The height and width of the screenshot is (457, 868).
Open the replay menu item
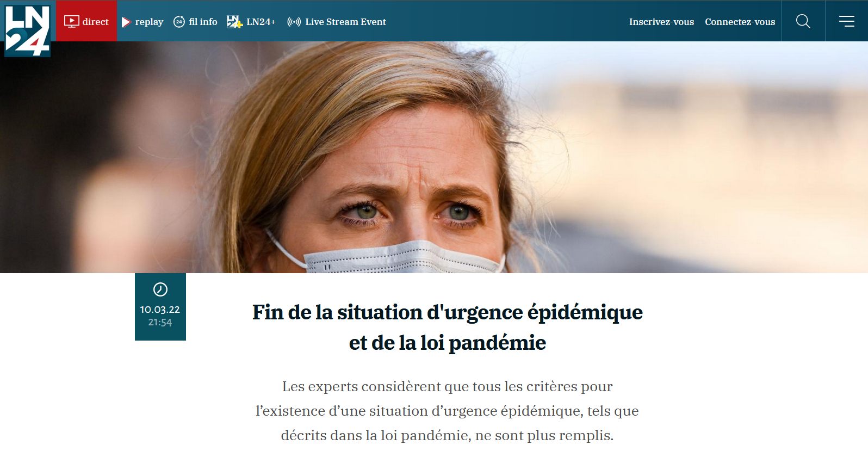click(x=142, y=22)
